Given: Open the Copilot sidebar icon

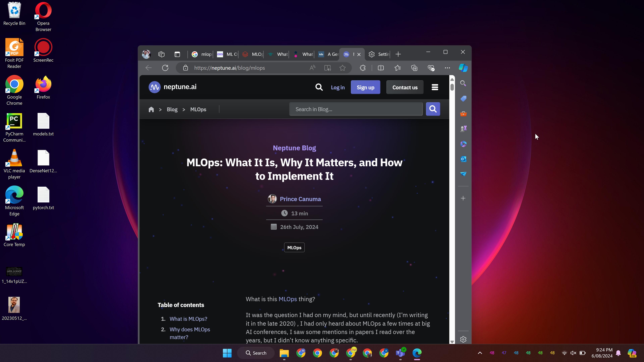Looking at the screenshot, I should pos(463,68).
